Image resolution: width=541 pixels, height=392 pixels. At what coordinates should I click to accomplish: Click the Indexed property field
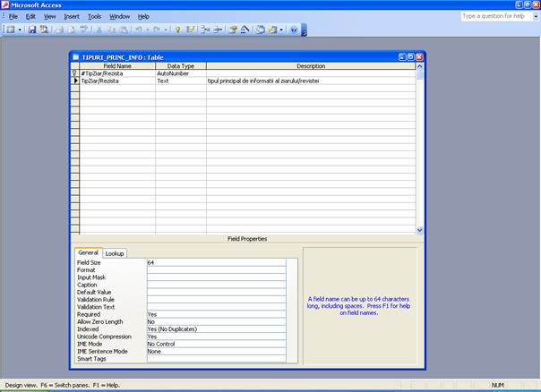[x=215, y=328]
